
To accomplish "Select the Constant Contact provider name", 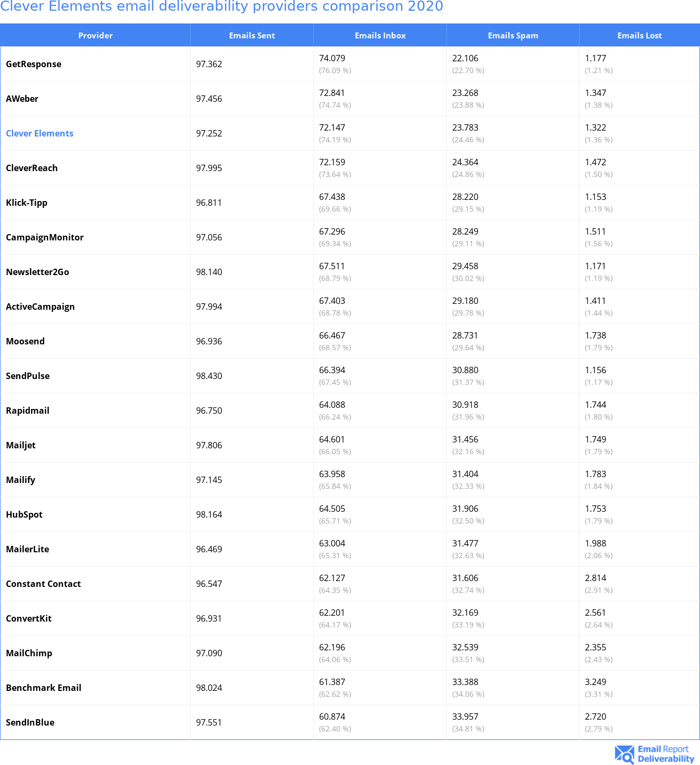I will tap(43, 584).
